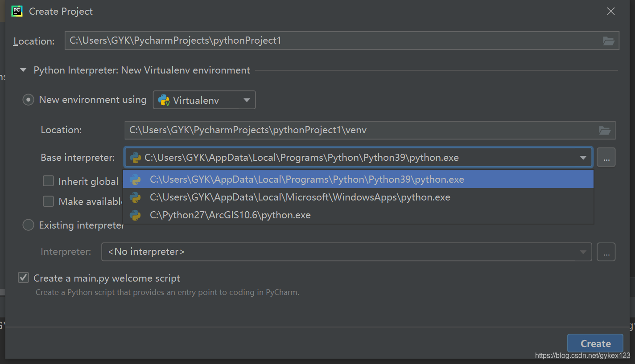This screenshot has width=635, height=364.
Task: Enable Make available to all projects checkbox
Action: (x=48, y=201)
